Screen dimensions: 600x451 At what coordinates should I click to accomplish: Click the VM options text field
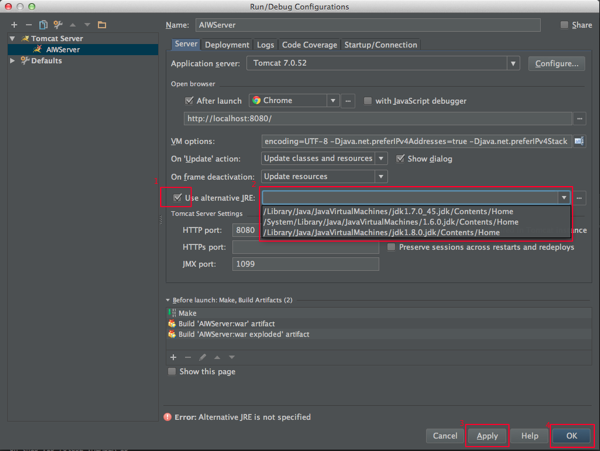pos(417,141)
